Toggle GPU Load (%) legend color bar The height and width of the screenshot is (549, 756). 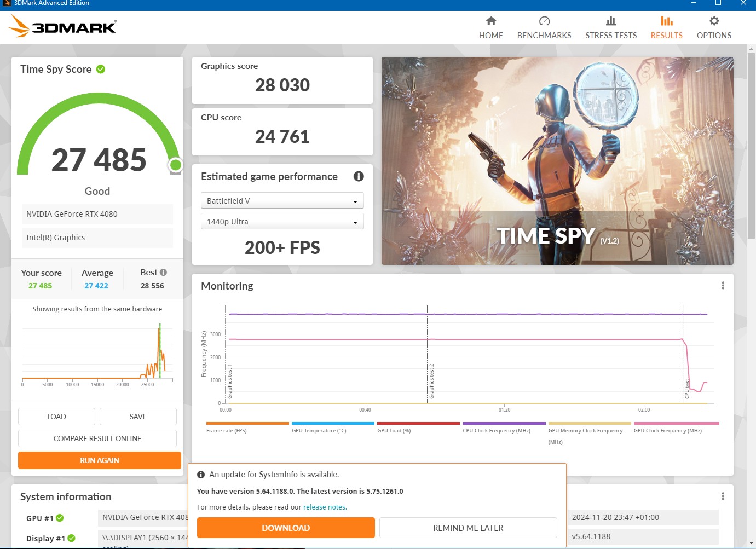pyautogui.click(x=418, y=423)
